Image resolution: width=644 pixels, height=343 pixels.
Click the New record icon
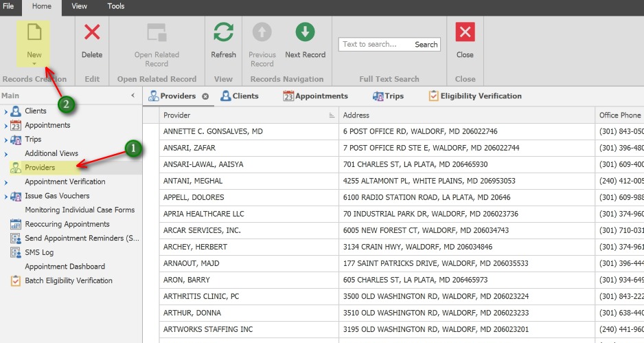pyautogui.click(x=34, y=33)
